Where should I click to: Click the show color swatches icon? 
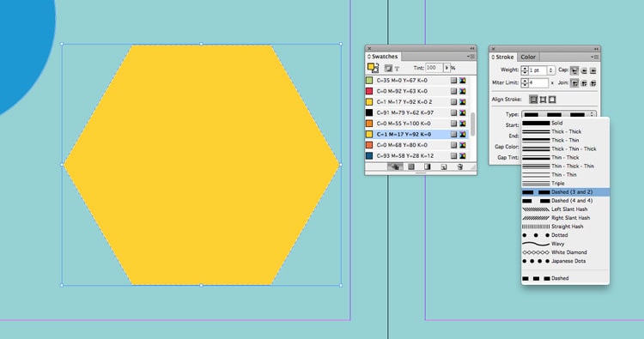coord(411,166)
